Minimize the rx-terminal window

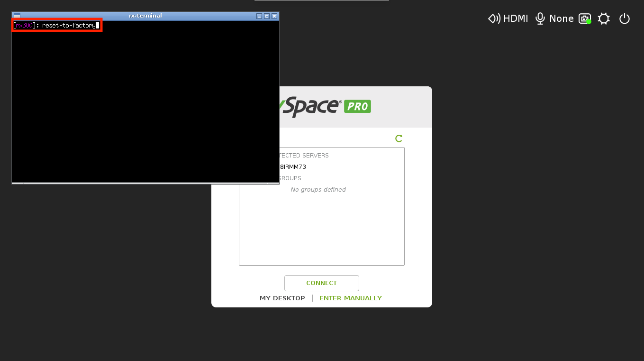pyautogui.click(x=259, y=16)
